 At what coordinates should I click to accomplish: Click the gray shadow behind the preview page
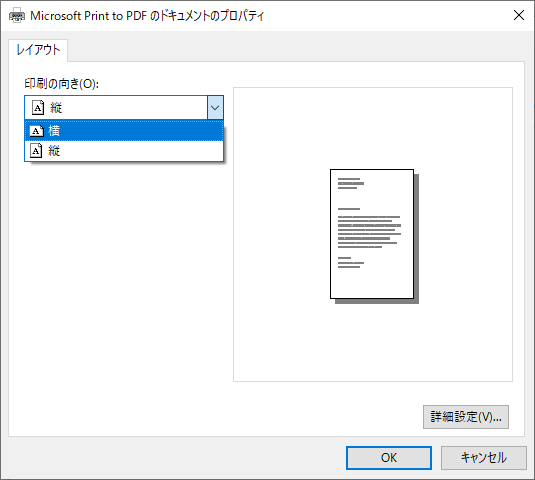pos(417,239)
